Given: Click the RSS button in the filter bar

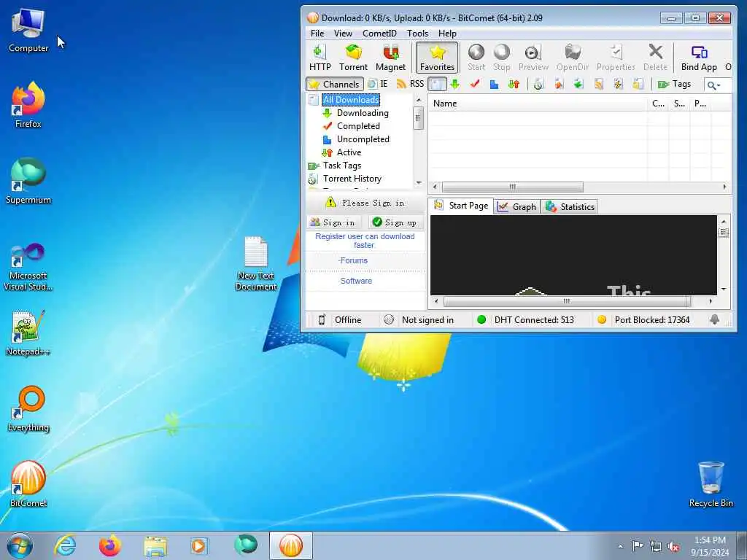Looking at the screenshot, I should coord(410,85).
